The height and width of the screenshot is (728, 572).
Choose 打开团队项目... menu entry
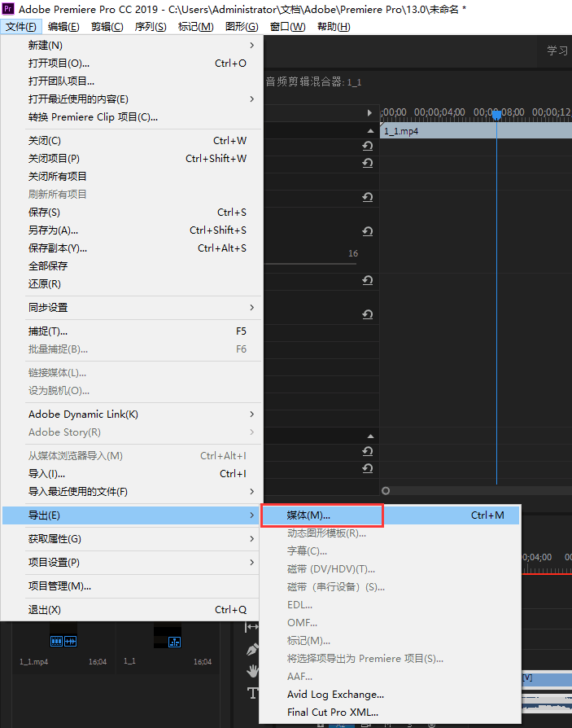point(131,81)
